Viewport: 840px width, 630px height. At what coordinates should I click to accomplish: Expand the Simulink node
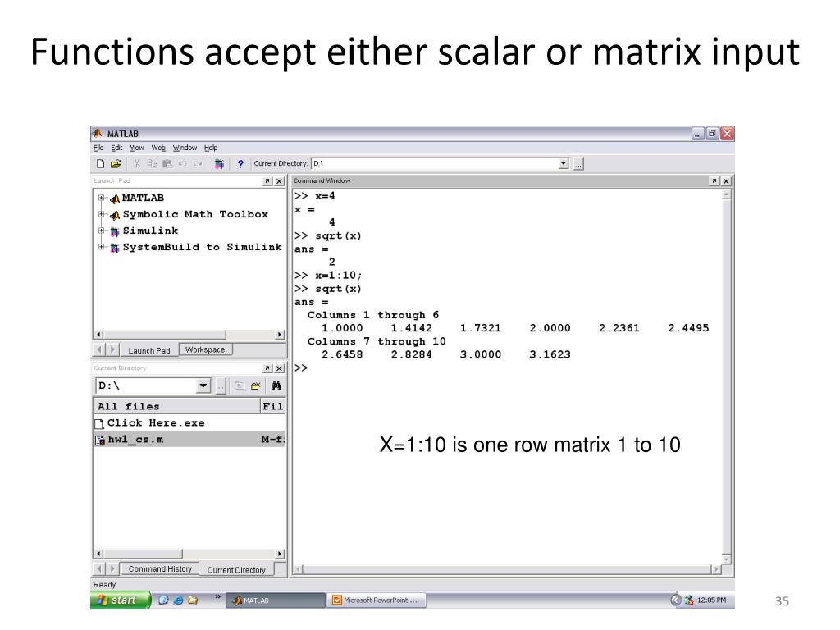[101, 231]
